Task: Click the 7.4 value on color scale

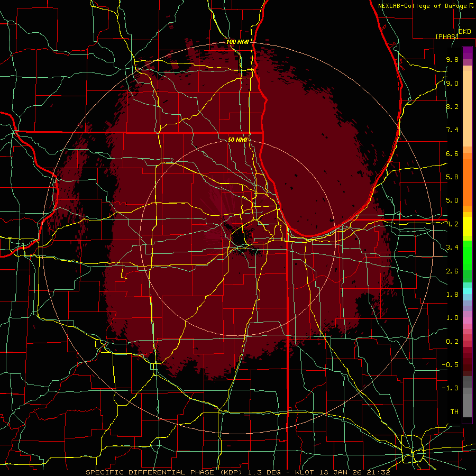Action: pos(452,130)
